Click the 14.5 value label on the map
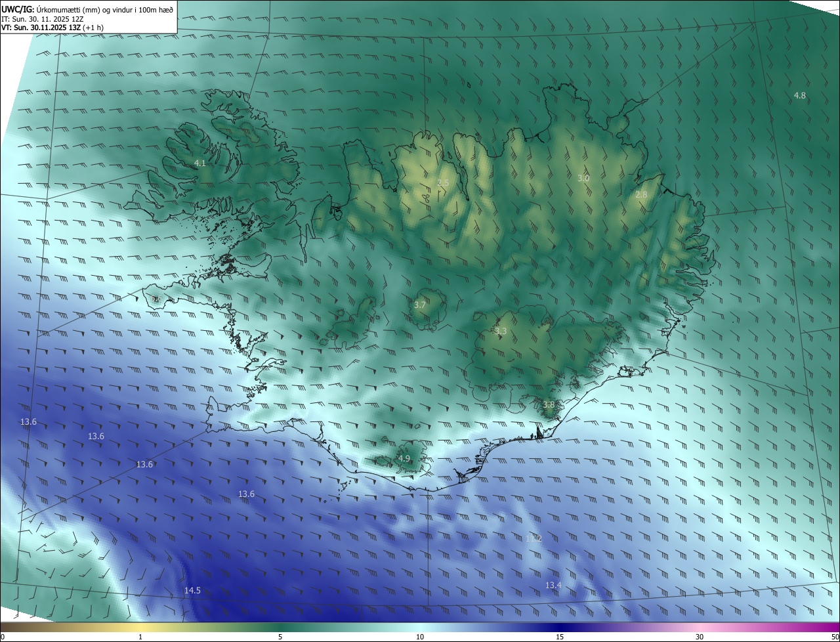The width and height of the screenshot is (840, 642). pos(192,590)
